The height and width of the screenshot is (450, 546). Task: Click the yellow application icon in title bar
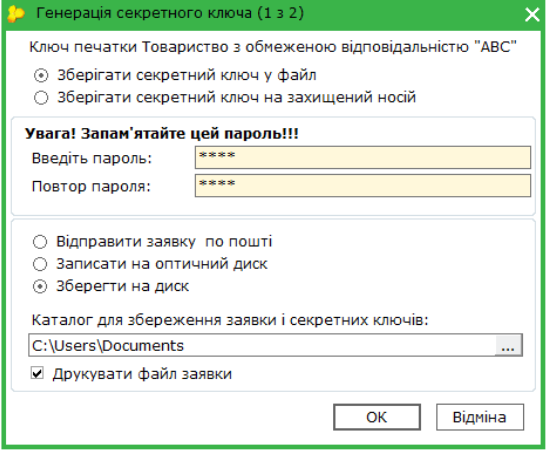[x=15, y=14]
